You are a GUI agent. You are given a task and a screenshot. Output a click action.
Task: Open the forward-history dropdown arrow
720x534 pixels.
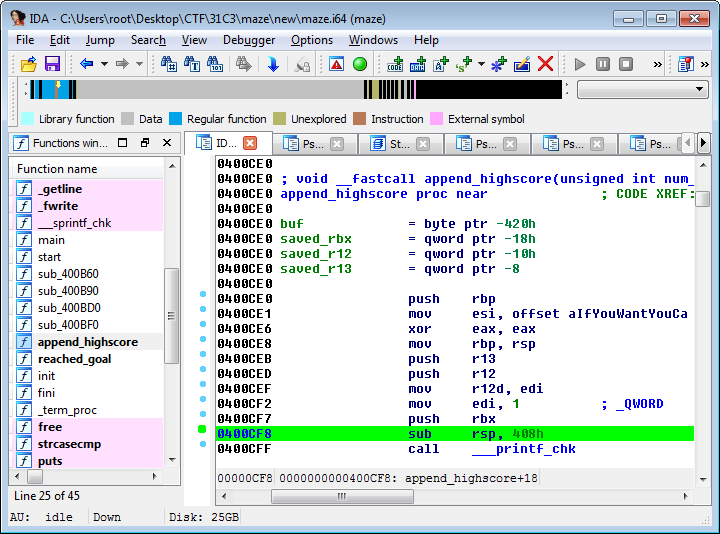(140, 64)
